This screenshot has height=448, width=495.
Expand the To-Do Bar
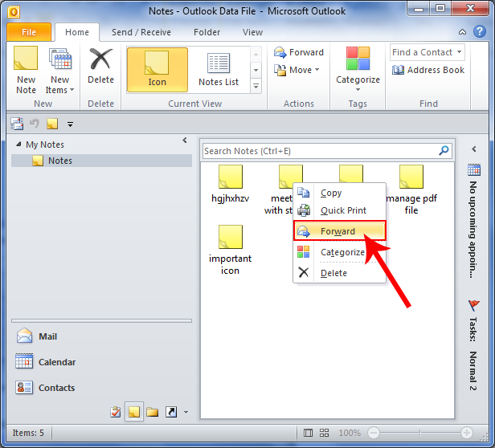(x=474, y=149)
